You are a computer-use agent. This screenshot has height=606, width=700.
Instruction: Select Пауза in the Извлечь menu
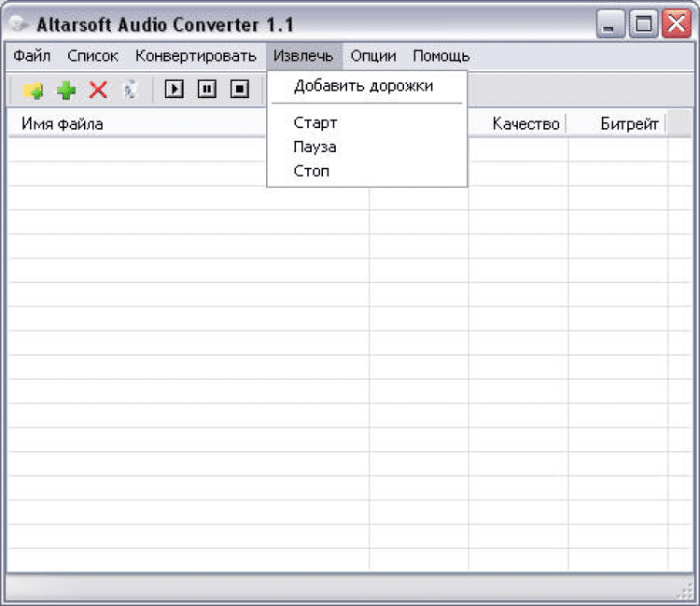coord(367,147)
